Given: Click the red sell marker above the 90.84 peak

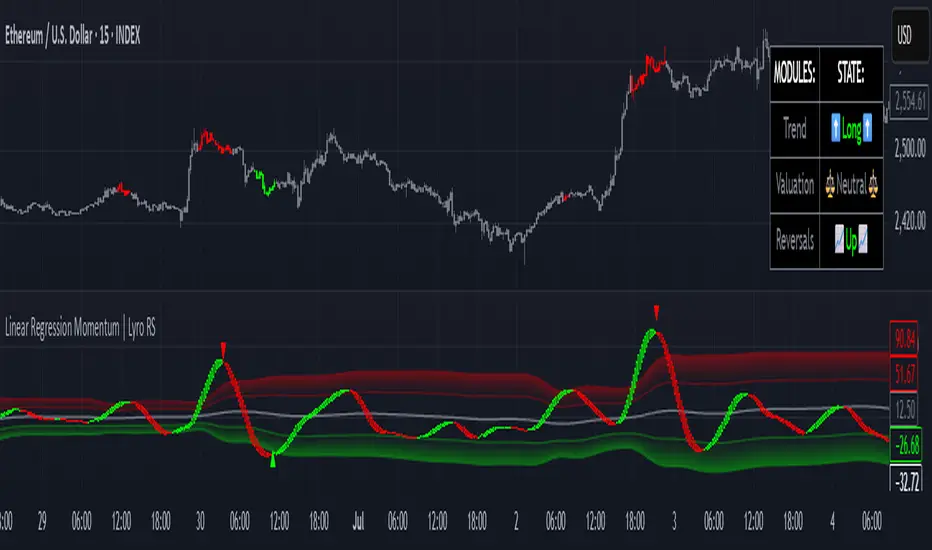Looking at the screenshot, I should [656, 313].
